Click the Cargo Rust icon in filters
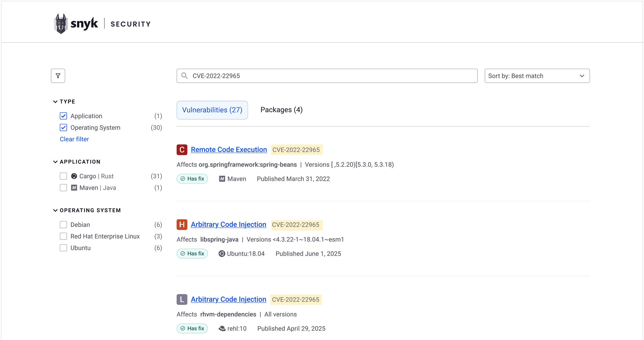This screenshot has width=644, height=340. point(74,176)
